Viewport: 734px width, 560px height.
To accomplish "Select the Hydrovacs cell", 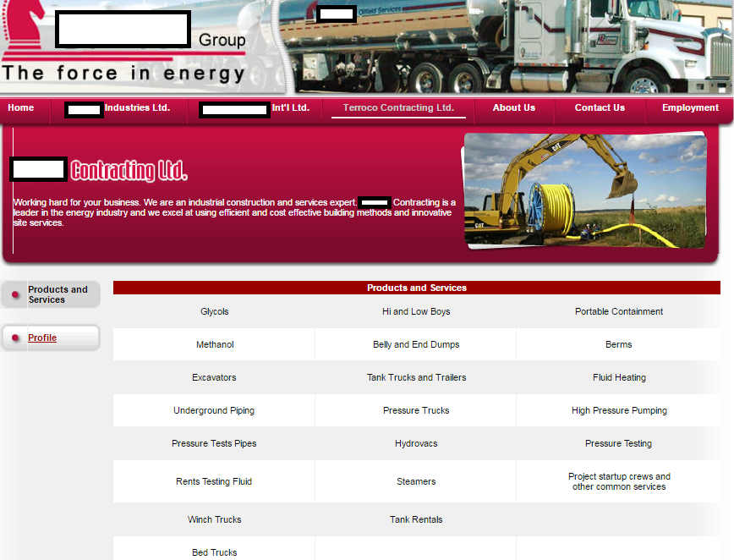I will click(416, 443).
